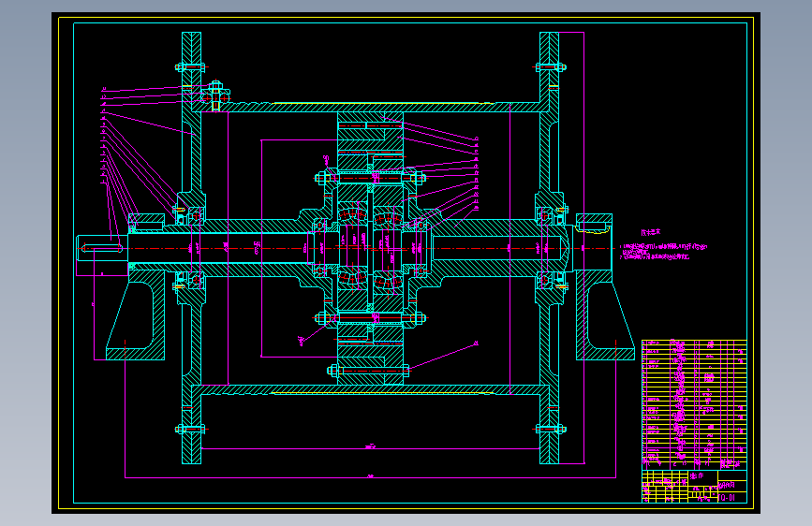Select the keyway slot on left shaft end
The height and width of the screenshot is (526, 812).
tap(102, 249)
